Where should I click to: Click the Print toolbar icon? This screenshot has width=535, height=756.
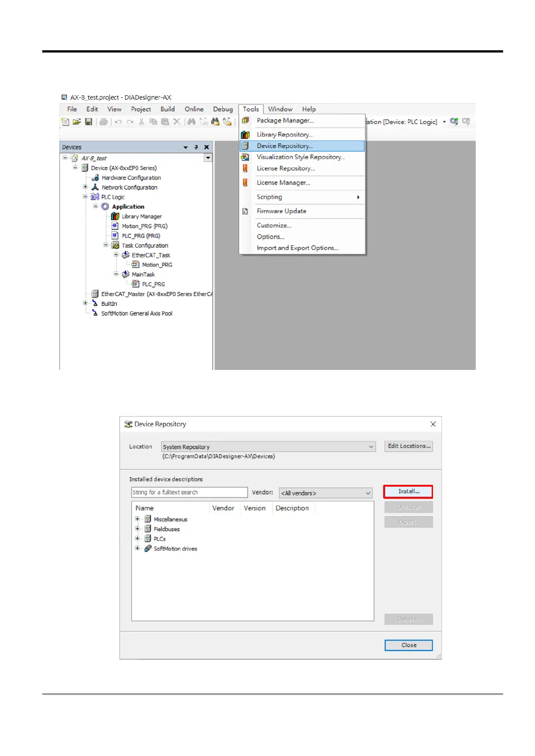click(x=104, y=122)
